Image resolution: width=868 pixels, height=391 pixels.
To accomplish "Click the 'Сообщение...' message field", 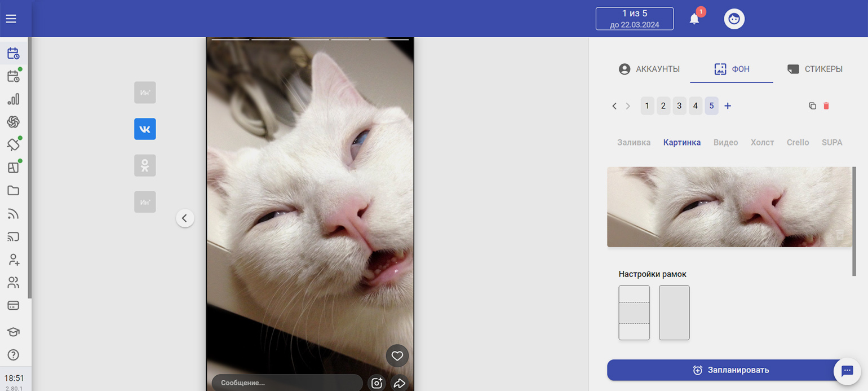I will tap(287, 383).
